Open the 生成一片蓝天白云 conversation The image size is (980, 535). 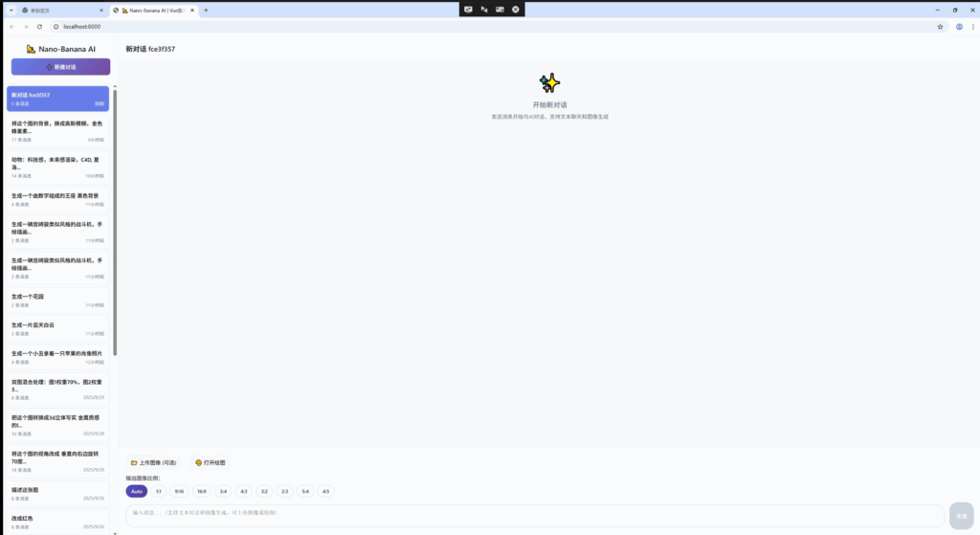point(57,328)
